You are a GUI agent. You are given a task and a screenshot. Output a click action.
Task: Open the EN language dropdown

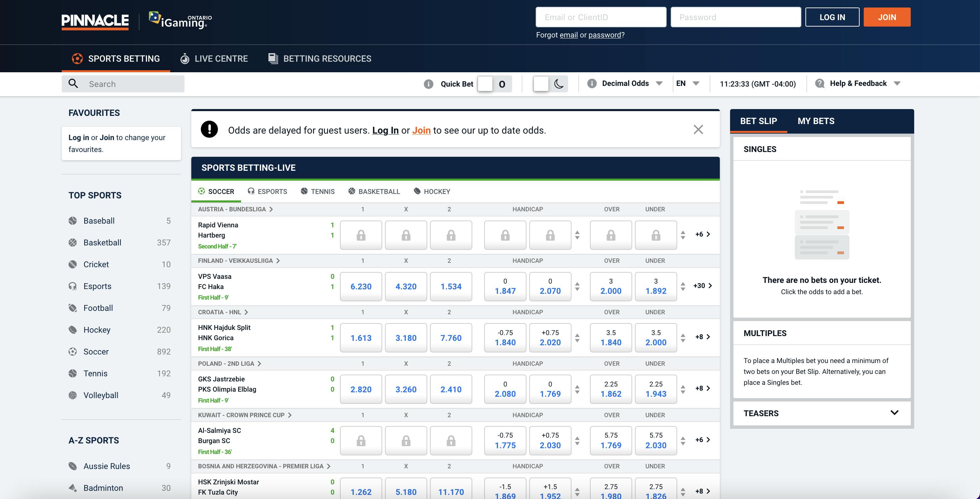click(688, 83)
